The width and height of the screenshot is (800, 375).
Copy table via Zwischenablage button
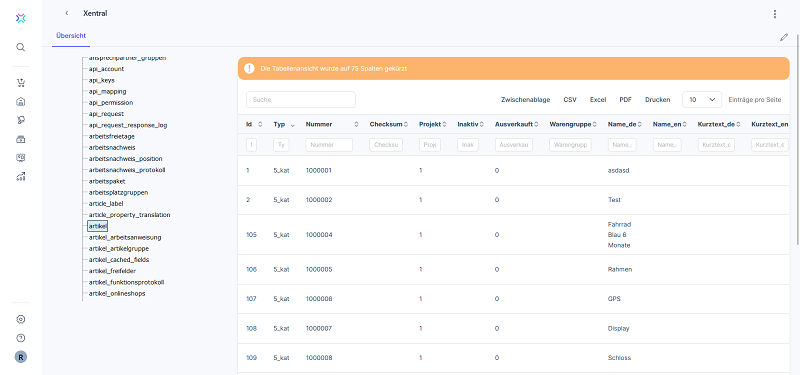(526, 100)
